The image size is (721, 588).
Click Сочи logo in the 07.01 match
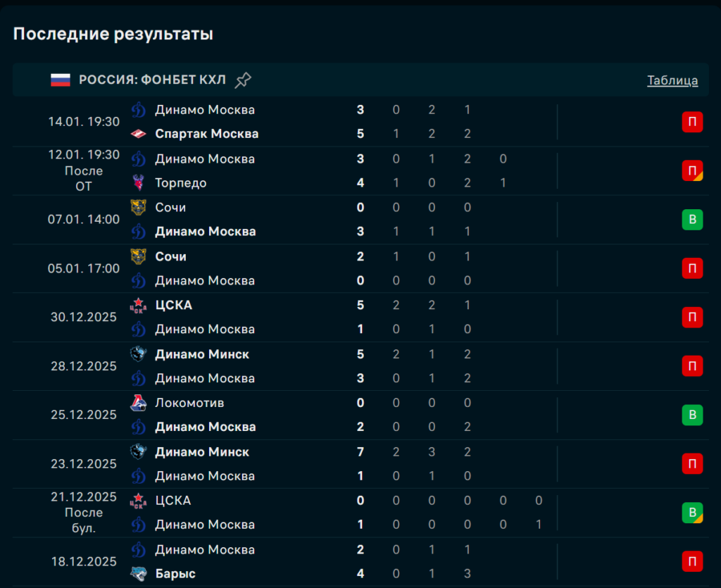tap(139, 208)
